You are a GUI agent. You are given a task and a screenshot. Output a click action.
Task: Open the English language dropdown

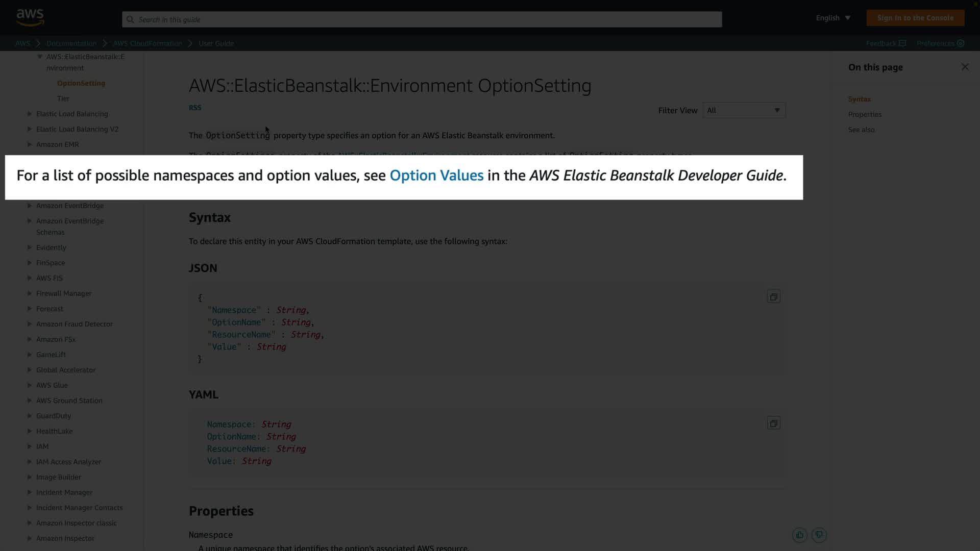point(833,18)
